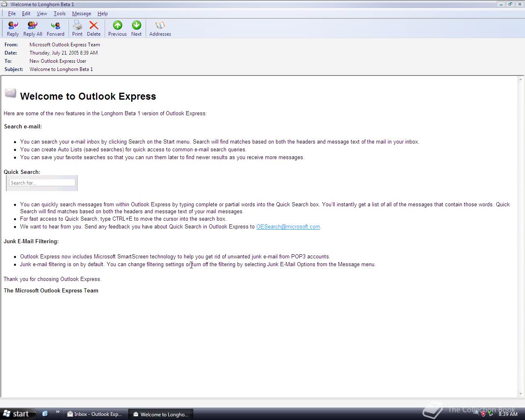Click the scroll down arrow of the message pane

(x=521, y=394)
